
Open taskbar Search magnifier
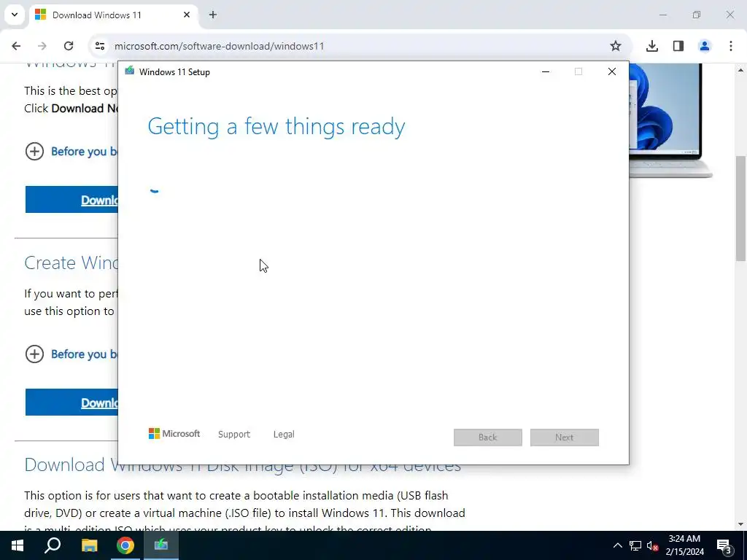point(53,545)
